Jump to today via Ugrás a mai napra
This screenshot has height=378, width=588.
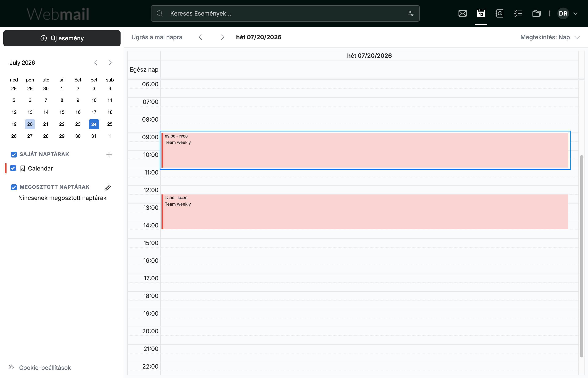tap(157, 37)
